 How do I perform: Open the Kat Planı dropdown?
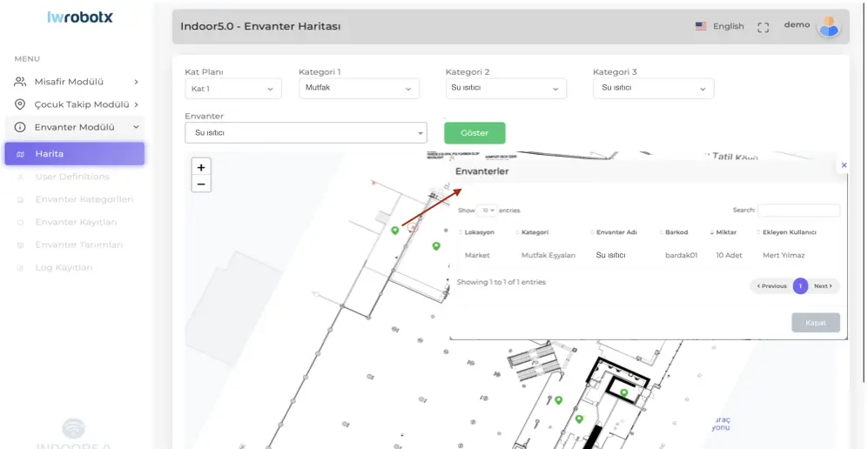pos(232,89)
